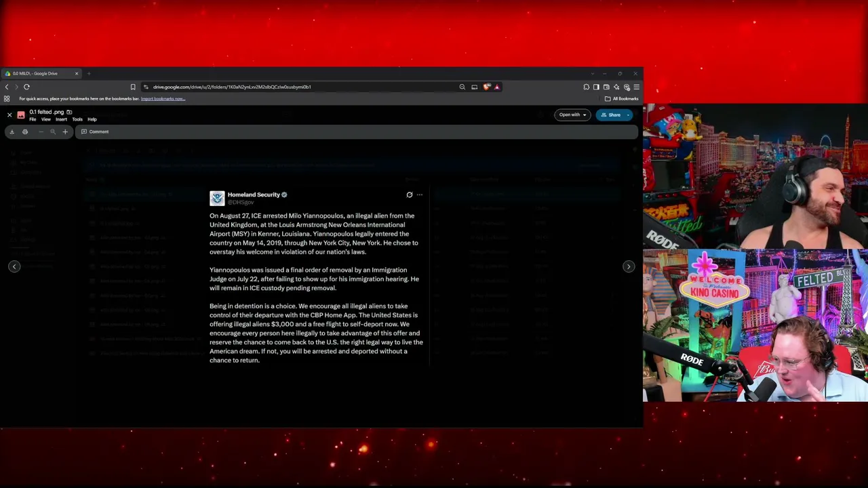Open a new browser tab
The image size is (868, 488).
[x=89, y=73]
